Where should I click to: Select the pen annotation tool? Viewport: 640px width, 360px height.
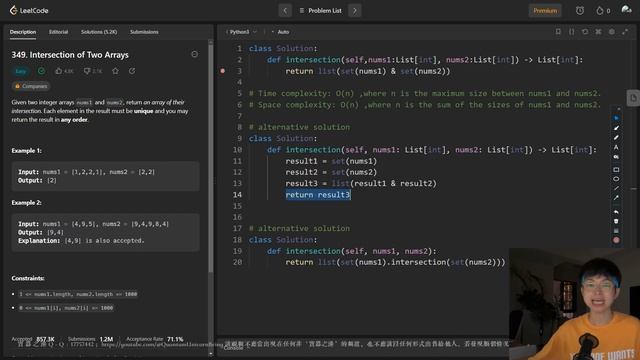point(616,128)
